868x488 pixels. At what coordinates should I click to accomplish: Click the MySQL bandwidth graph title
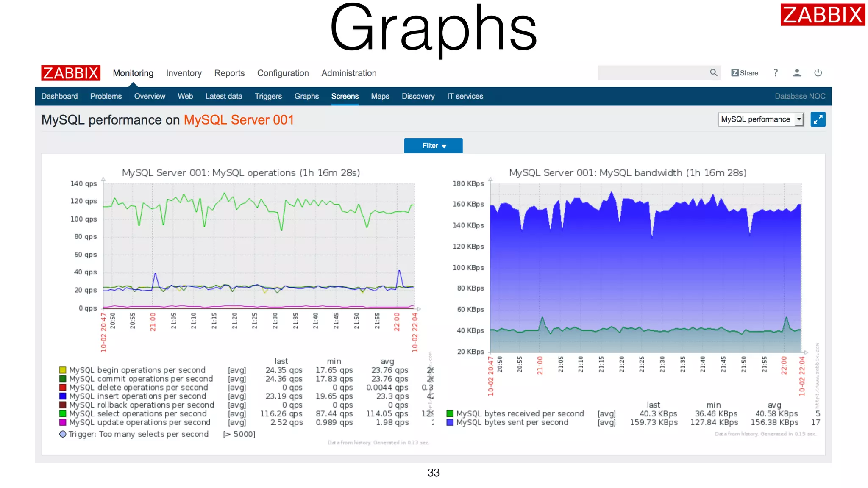(x=628, y=172)
